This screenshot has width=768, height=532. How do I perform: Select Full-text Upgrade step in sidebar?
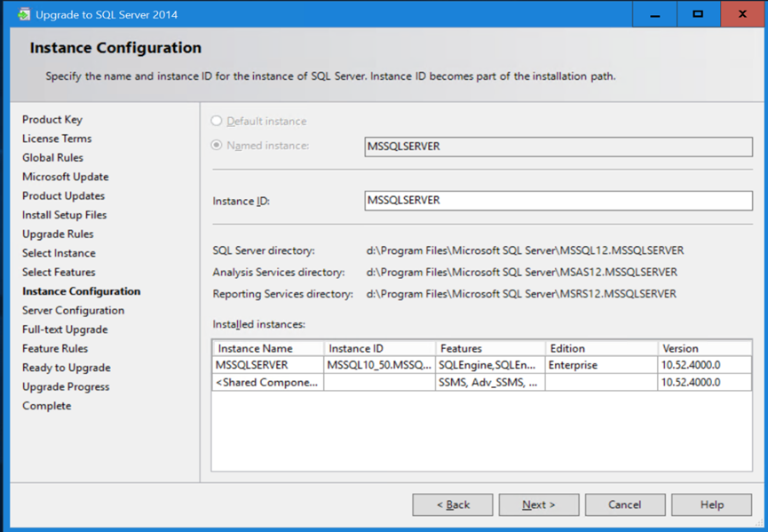tap(65, 330)
